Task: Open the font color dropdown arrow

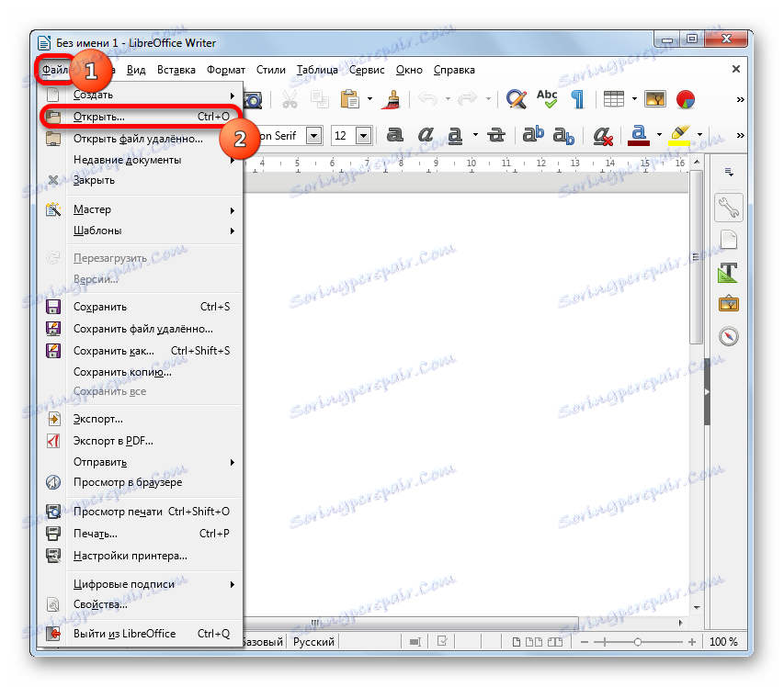Action: pyautogui.click(x=659, y=135)
